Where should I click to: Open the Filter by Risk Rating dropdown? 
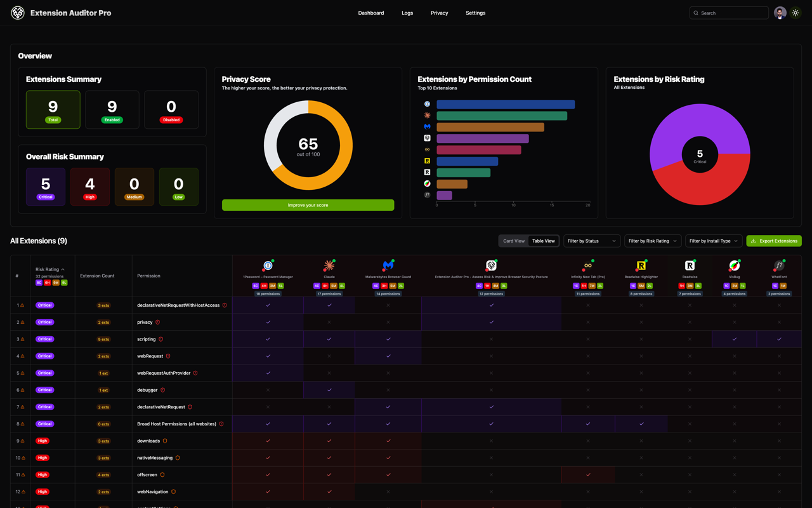tap(653, 241)
